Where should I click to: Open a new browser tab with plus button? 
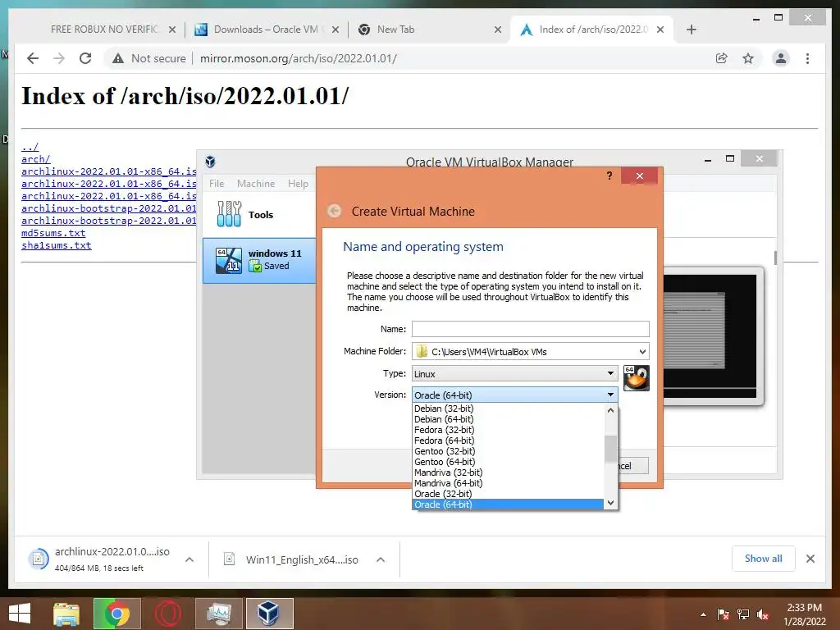[691, 30]
